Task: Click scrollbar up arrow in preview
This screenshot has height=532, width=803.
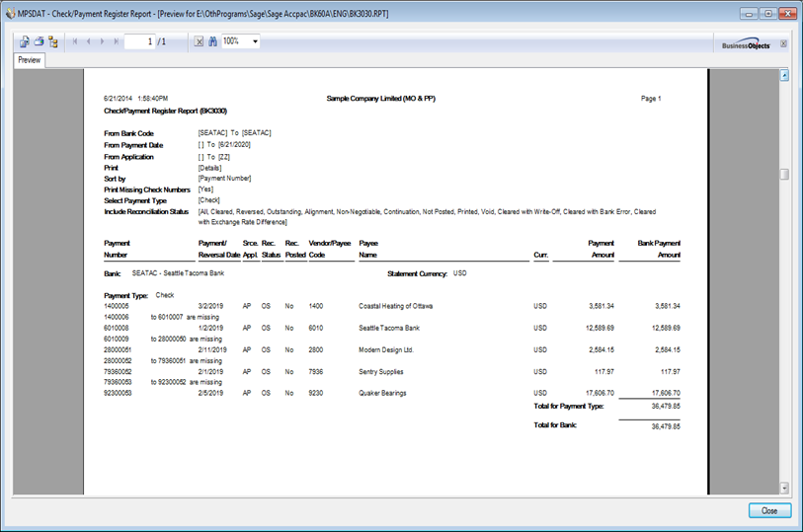Action: click(x=784, y=76)
